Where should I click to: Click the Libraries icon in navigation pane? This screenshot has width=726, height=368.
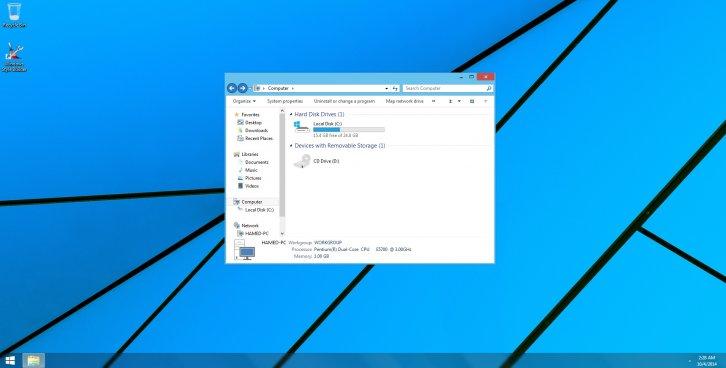coord(237,154)
